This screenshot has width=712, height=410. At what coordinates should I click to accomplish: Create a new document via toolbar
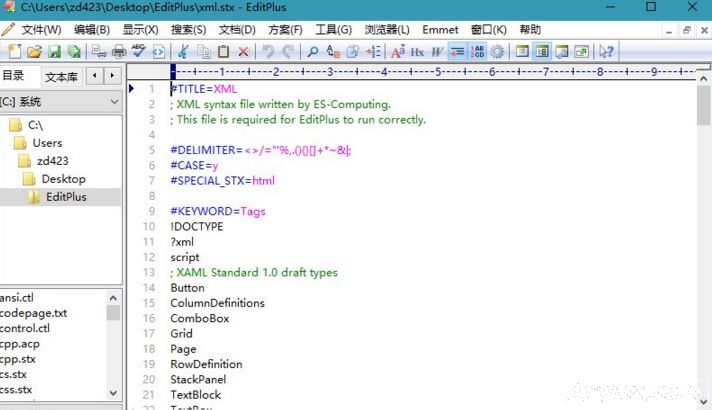pyautogui.click(x=15, y=51)
